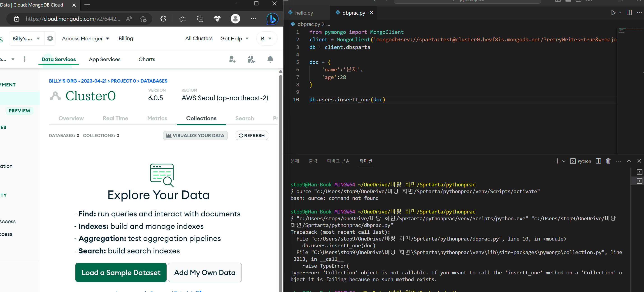The image size is (644, 292).
Task: Follow the DATABASES breadcrumb link
Action: [x=154, y=81]
